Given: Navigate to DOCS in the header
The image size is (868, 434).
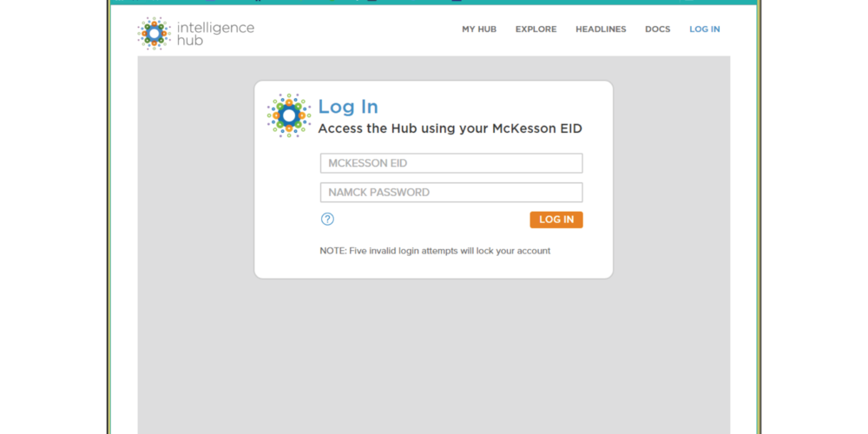Looking at the screenshot, I should click(x=657, y=30).
